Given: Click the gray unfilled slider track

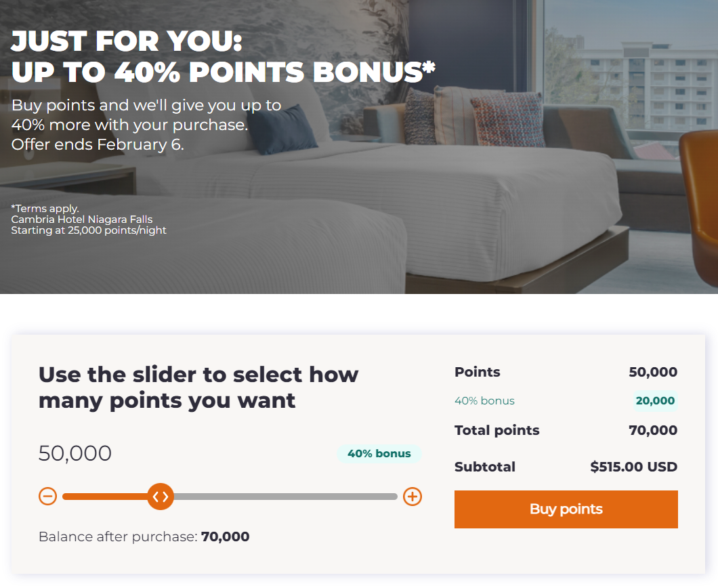Looking at the screenshot, I should click(285, 497).
